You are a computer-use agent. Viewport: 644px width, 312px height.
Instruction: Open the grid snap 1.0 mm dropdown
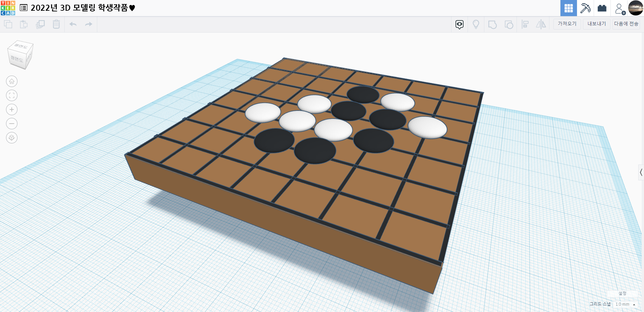pyautogui.click(x=625, y=304)
